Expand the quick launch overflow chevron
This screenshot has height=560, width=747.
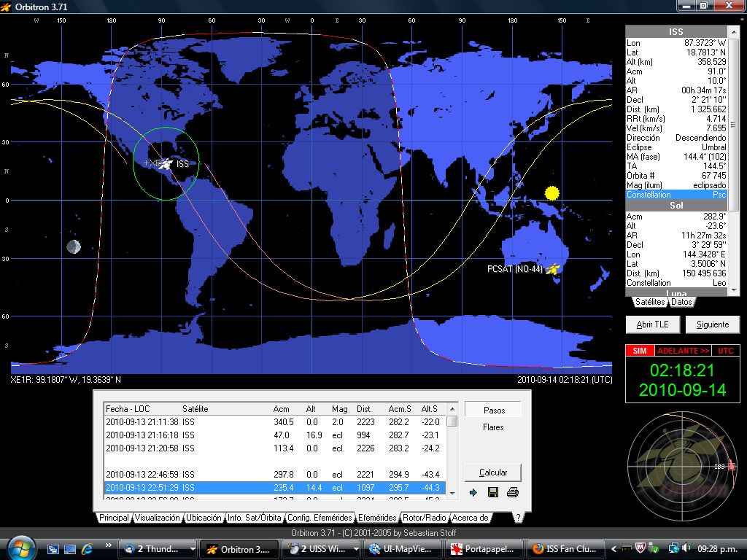108,545
